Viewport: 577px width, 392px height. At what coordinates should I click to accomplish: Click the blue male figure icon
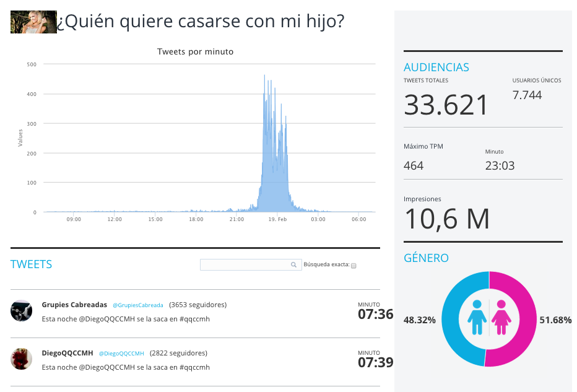pos(477,317)
